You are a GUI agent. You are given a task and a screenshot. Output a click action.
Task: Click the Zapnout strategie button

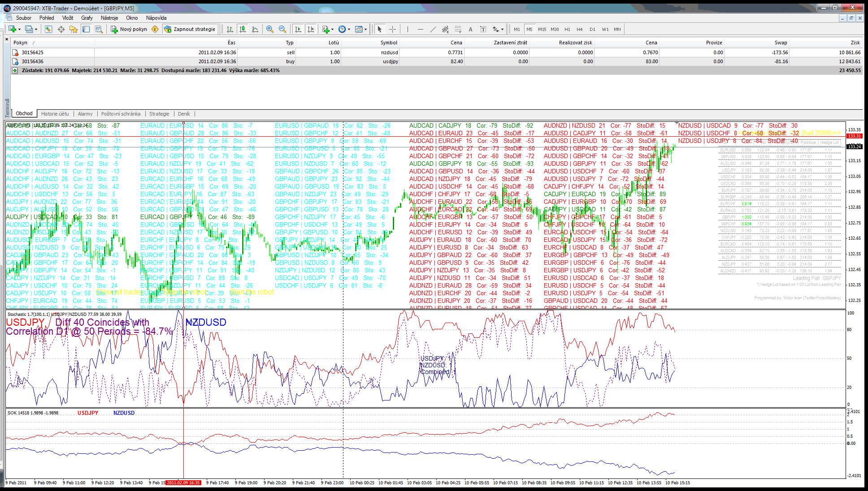click(190, 29)
